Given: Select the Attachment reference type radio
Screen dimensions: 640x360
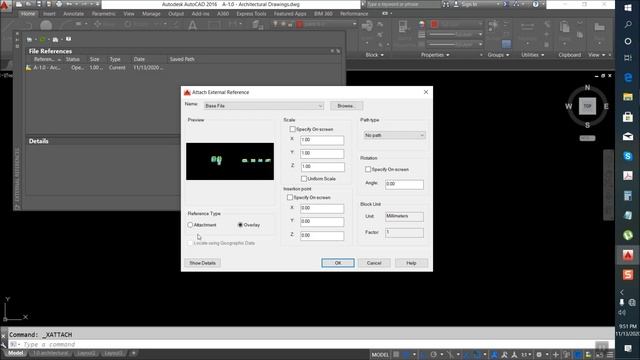Looking at the screenshot, I should (x=190, y=225).
